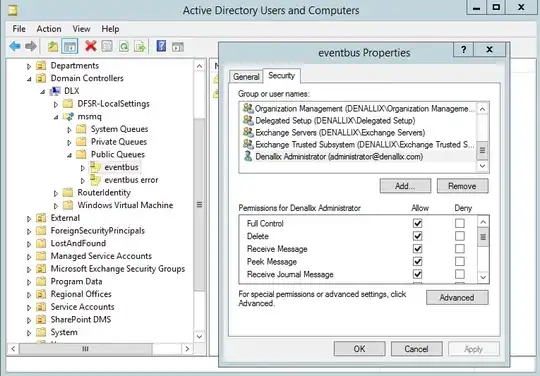This screenshot has width=540, height=376.
Task: Click the dialog's question mark help button
Action: [464, 50]
